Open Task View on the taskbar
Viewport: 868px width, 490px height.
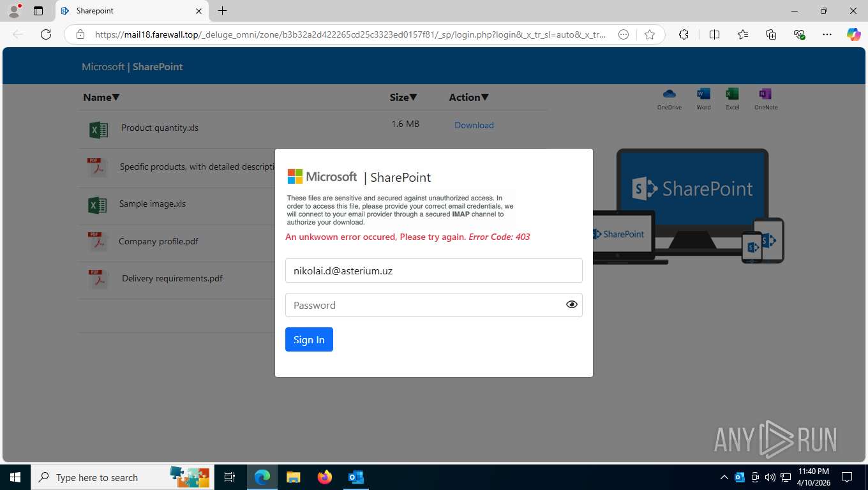click(230, 477)
